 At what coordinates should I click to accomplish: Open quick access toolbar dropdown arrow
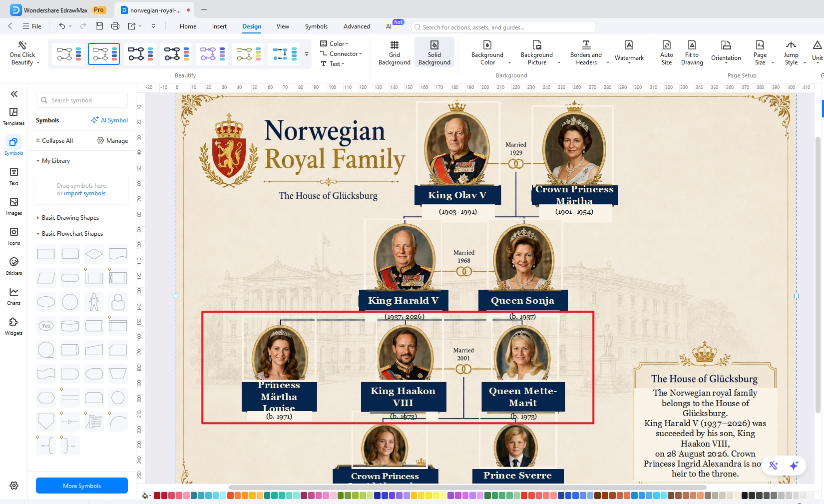click(x=153, y=26)
